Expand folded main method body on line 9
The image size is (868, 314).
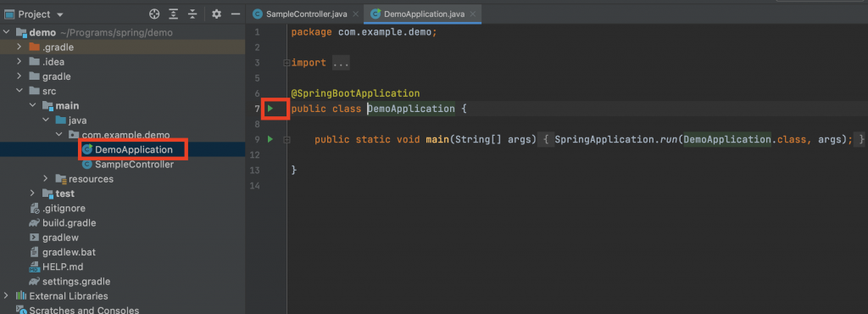click(x=287, y=140)
